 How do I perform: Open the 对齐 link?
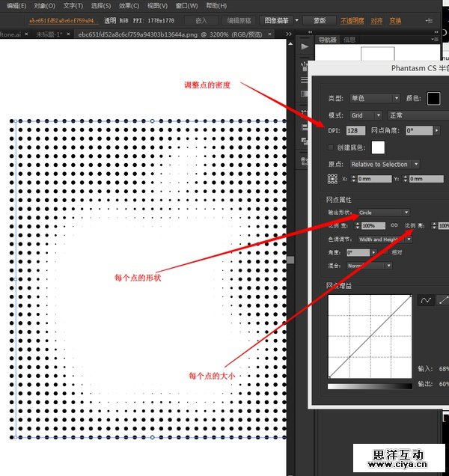click(376, 21)
